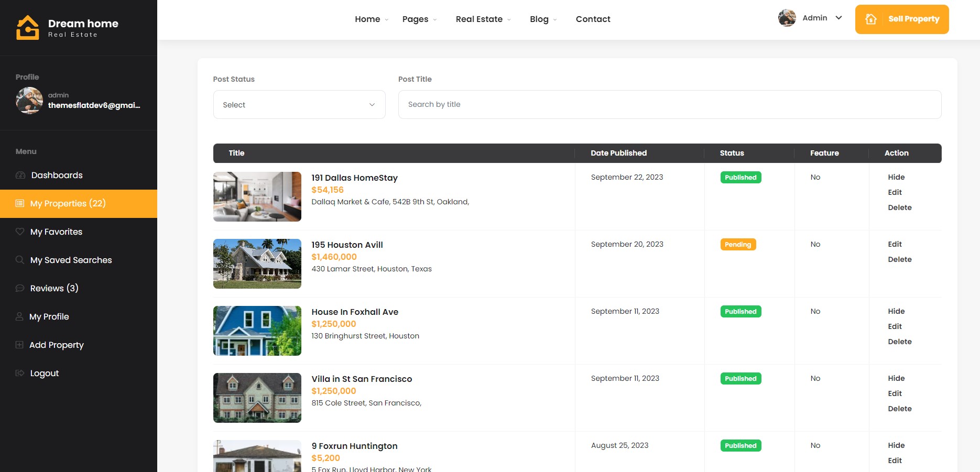
Task: Open the Post Status select dropdown
Action: (x=299, y=105)
